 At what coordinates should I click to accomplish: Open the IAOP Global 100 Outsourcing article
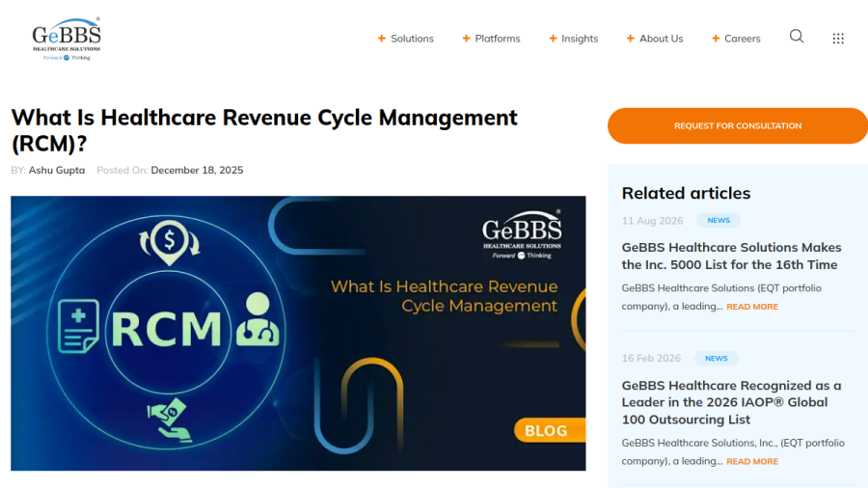pyautogui.click(x=731, y=402)
